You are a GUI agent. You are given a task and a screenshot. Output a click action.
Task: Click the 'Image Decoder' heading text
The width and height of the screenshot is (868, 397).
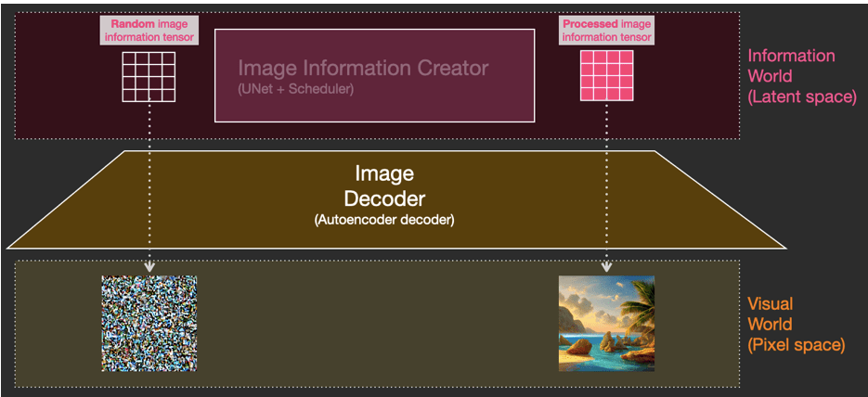384,186
